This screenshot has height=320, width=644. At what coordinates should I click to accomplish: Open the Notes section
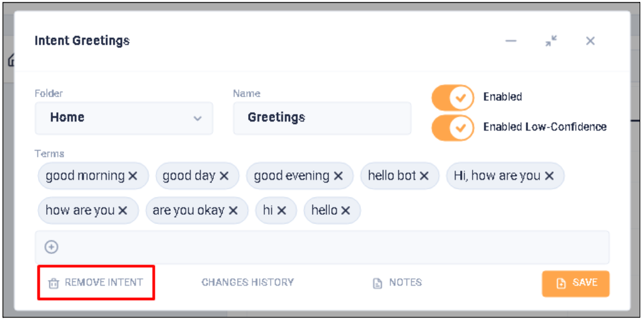coord(397,283)
